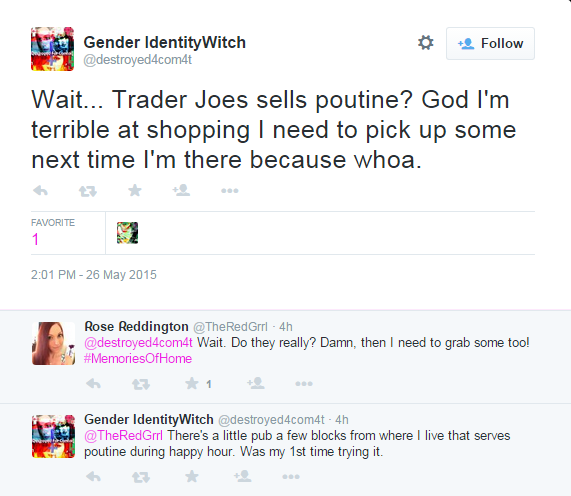The width and height of the screenshot is (571, 496).
Task: Retweet the main poutine tweet
Action: click(x=88, y=191)
